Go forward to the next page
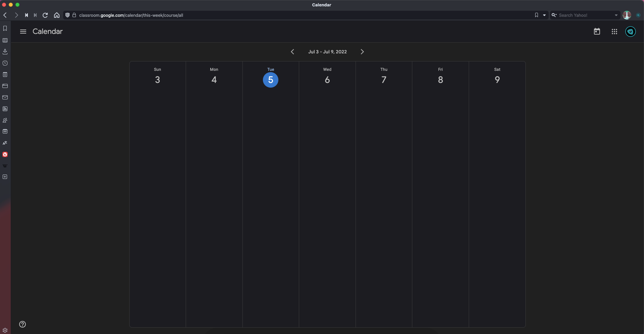644x334 pixels. [x=16, y=15]
